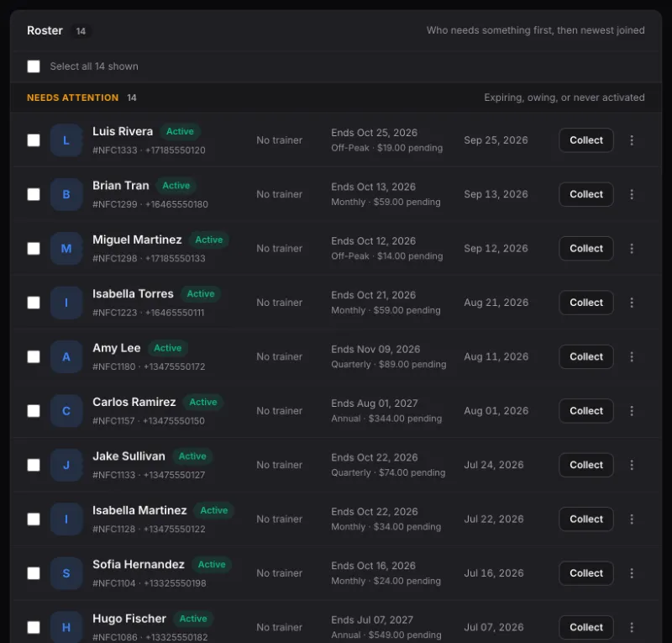This screenshot has width=672, height=643.
Task: Click 'Expiring, owing, or never activated' text
Action: click(564, 98)
